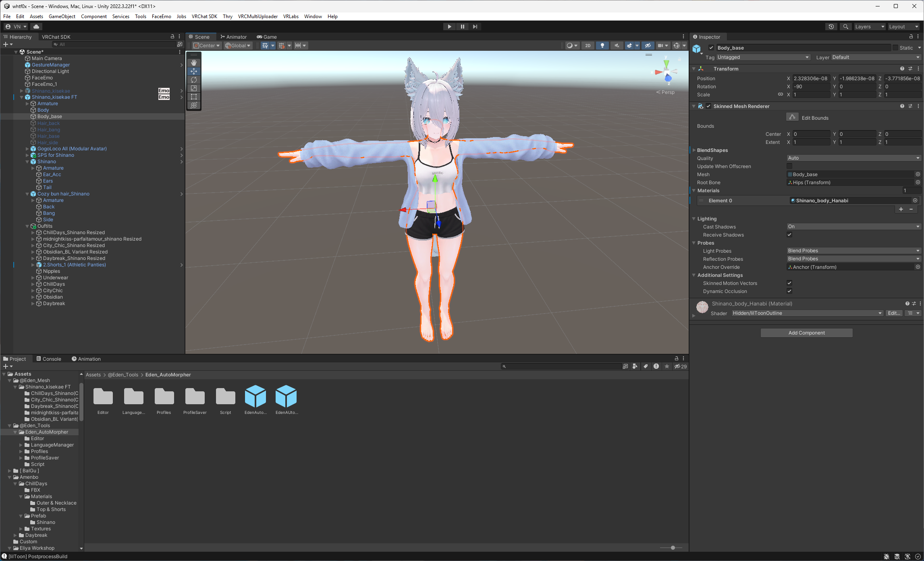The image size is (924, 561).
Task: Enable the Update When Offscreen checkbox
Action: 789,166
